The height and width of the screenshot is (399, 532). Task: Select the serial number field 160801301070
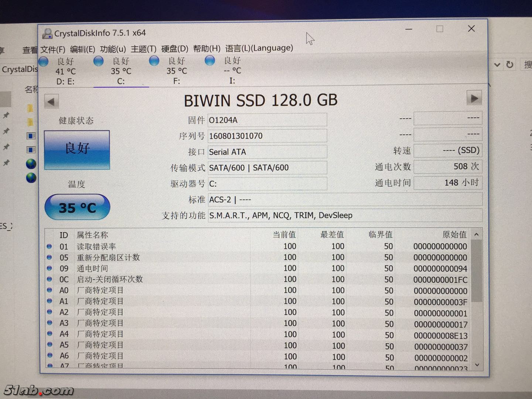tap(267, 136)
